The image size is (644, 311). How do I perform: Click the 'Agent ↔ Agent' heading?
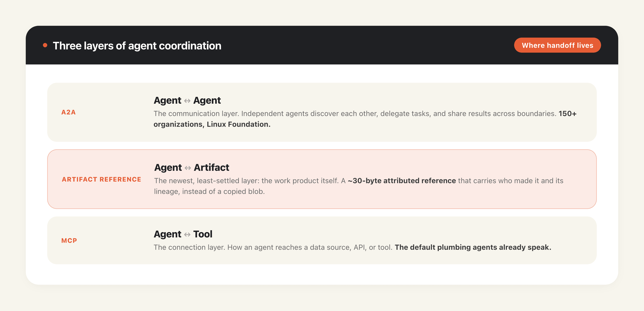pyautogui.click(x=187, y=100)
